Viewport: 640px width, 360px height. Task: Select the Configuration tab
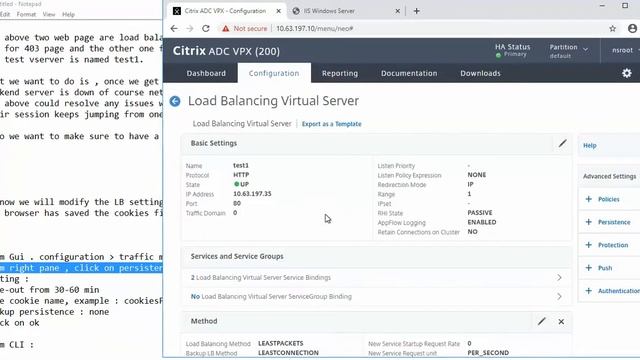(x=274, y=73)
